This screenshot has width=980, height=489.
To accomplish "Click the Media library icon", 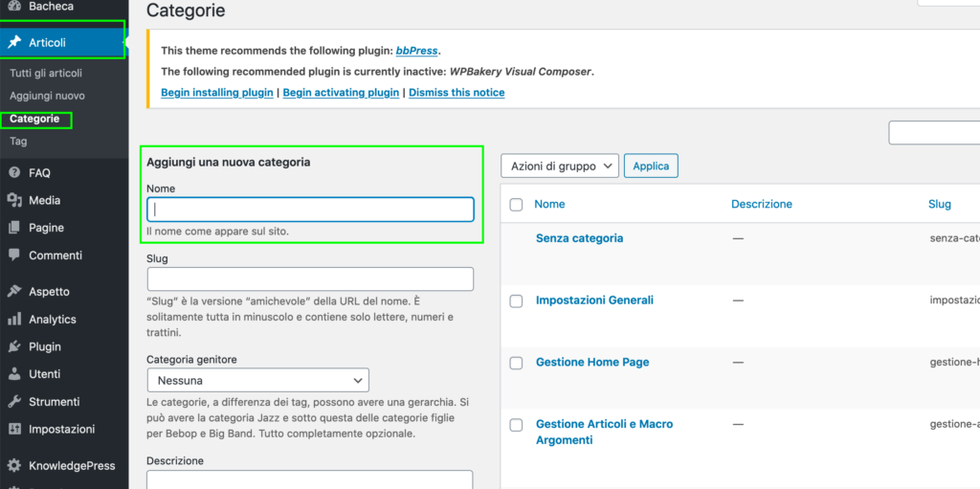I will pyautogui.click(x=14, y=201).
